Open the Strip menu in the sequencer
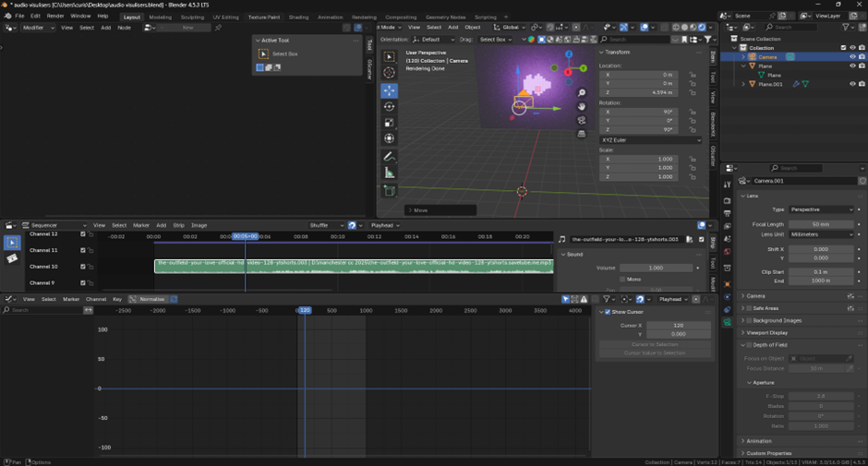Screen dimensions: 868x466 tap(178, 225)
